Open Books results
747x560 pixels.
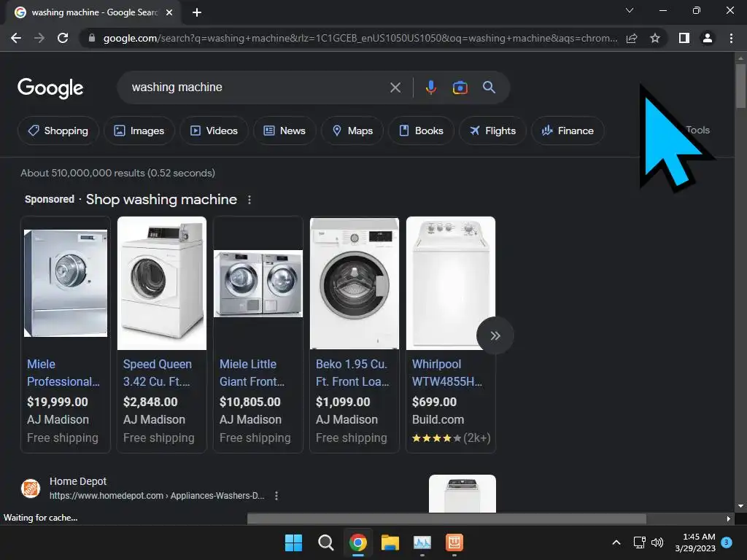tap(421, 131)
